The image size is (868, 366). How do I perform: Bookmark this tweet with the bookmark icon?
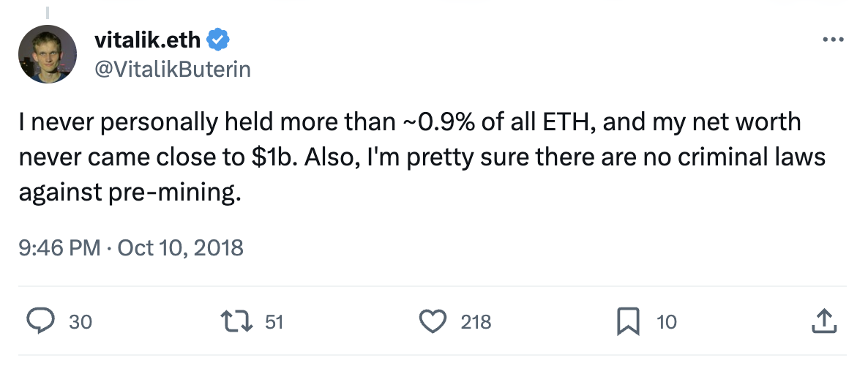(628, 321)
